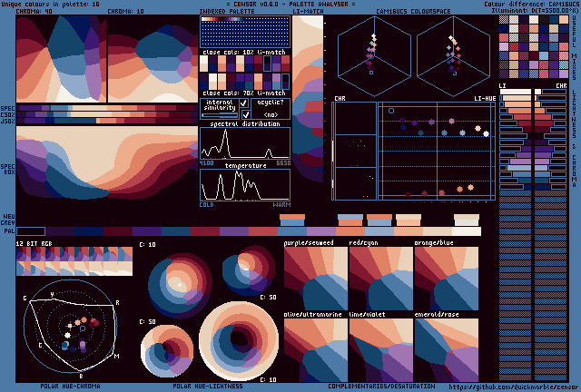This screenshot has height=392, width=581.
Task: Pick the crimson swatch in the PAL row
Action: pos(205,231)
